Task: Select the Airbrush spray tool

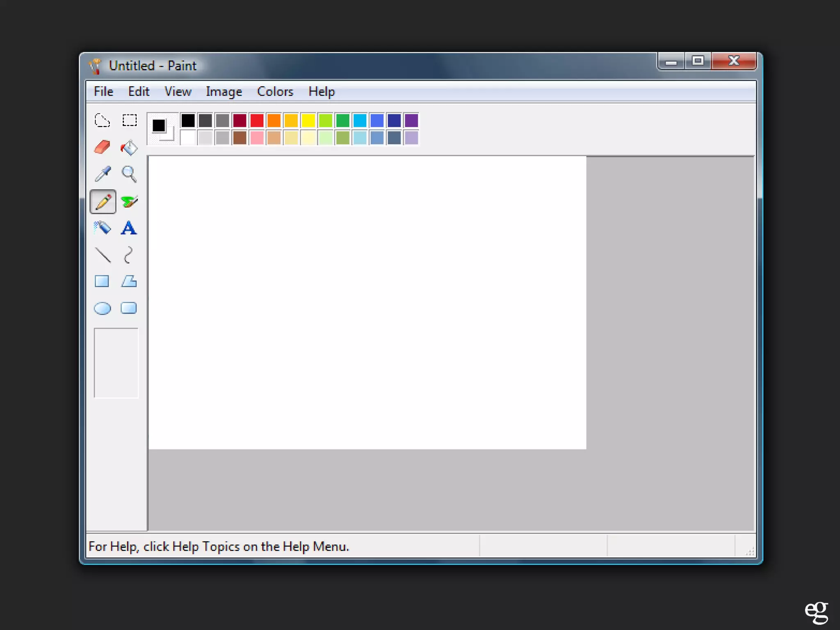Action: click(102, 228)
